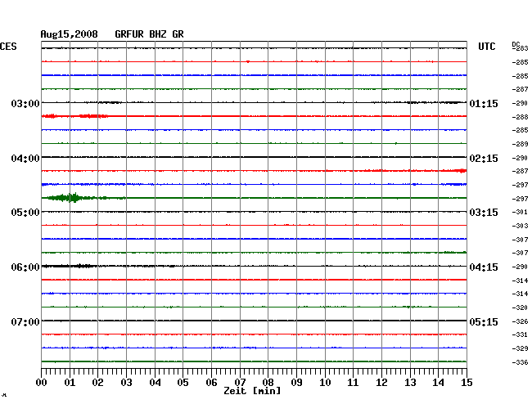Select minute 14 on the time axis
This screenshot has width=532, height=404.
click(x=438, y=383)
